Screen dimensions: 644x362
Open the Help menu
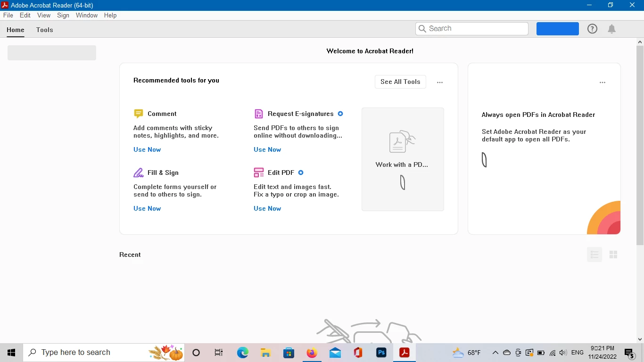point(110,15)
